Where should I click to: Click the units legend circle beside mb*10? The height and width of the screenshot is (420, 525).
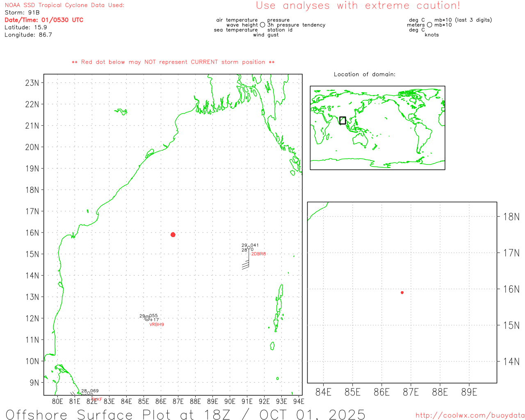(429, 25)
